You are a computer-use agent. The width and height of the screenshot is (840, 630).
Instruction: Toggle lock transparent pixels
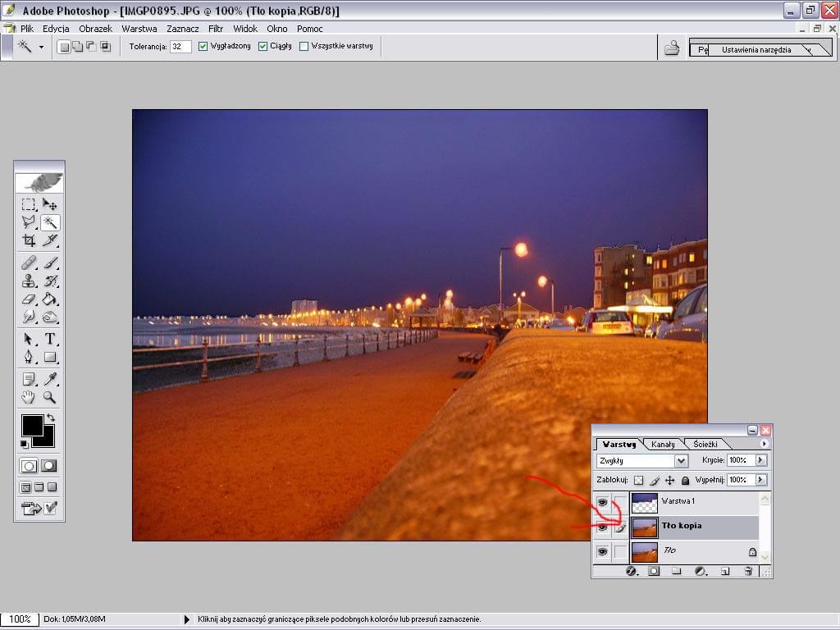click(638, 481)
